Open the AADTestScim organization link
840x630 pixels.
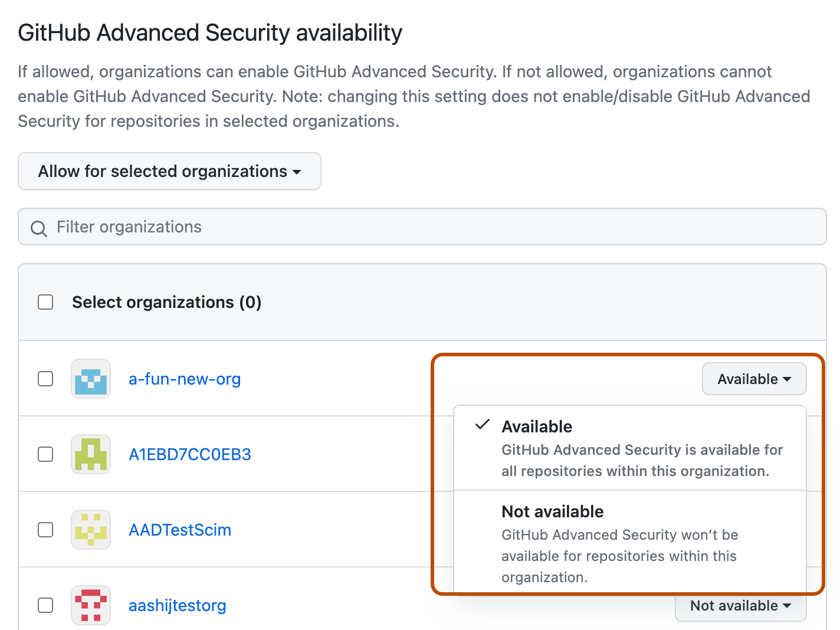(x=179, y=530)
